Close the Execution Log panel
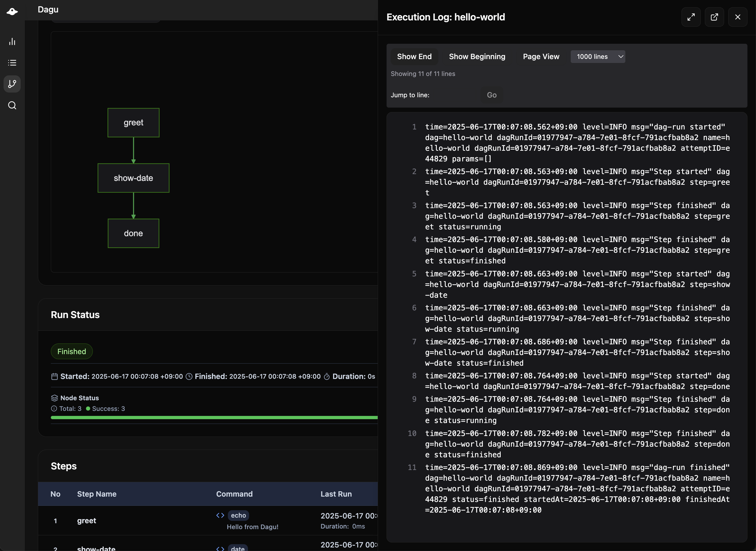The width and height of the screenshot is (756, 551). pyautogui.click(x=738, y=17)
